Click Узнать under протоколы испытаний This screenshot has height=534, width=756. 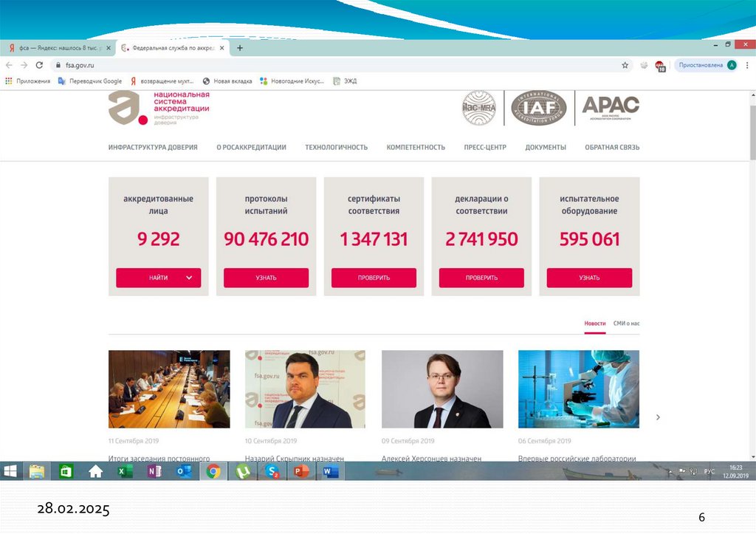pos(266,278)
